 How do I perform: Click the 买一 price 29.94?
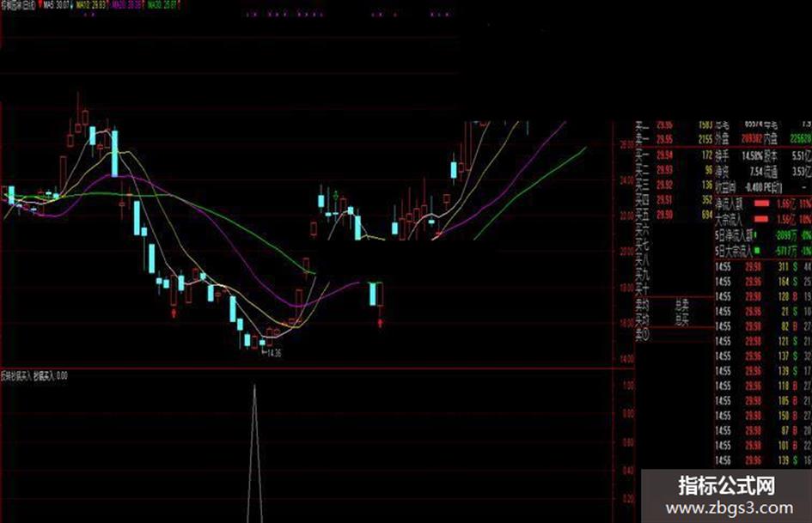664,155
